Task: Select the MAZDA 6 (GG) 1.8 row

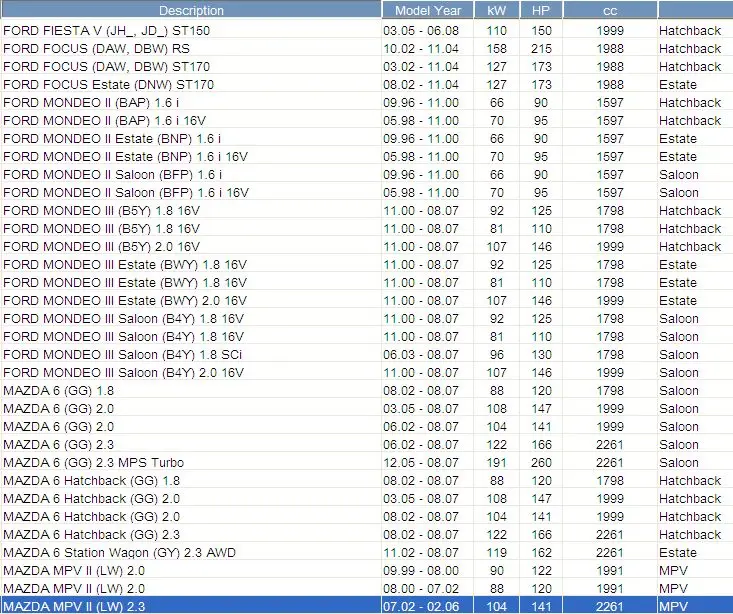Action: point(366,391)
